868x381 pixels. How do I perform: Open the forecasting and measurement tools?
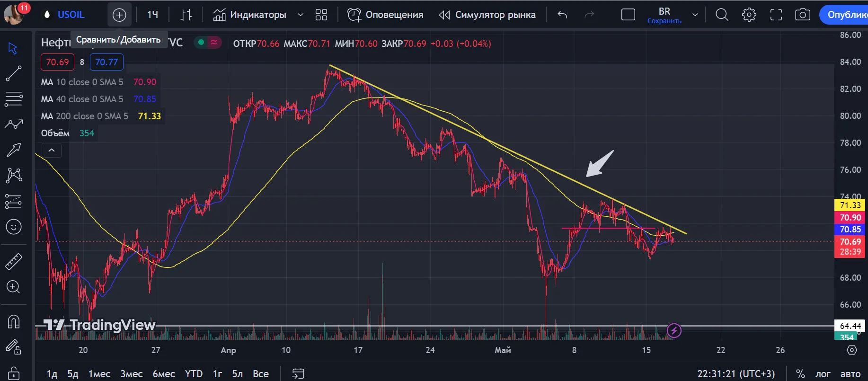coord(13,202)
